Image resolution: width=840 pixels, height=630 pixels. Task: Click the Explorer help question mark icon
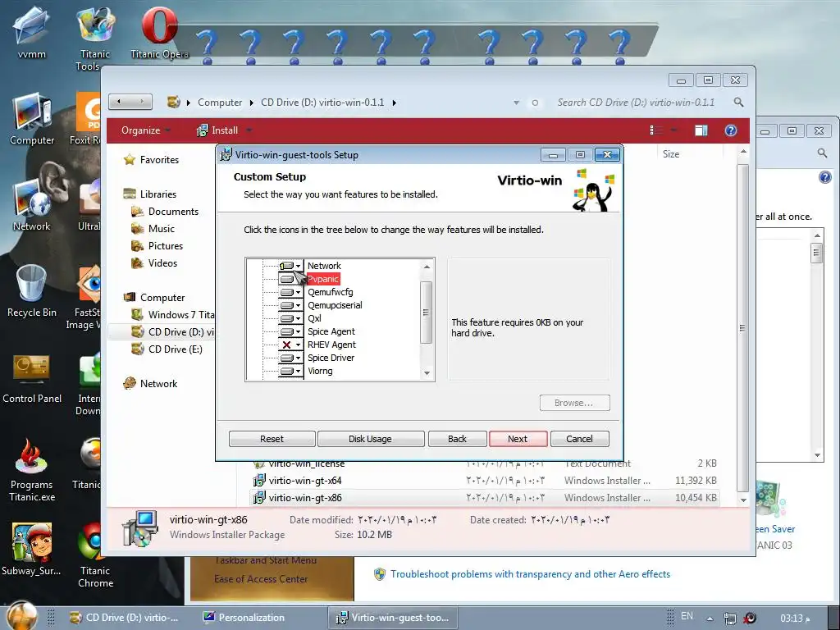pyautogui.click(x=730, y=130)
